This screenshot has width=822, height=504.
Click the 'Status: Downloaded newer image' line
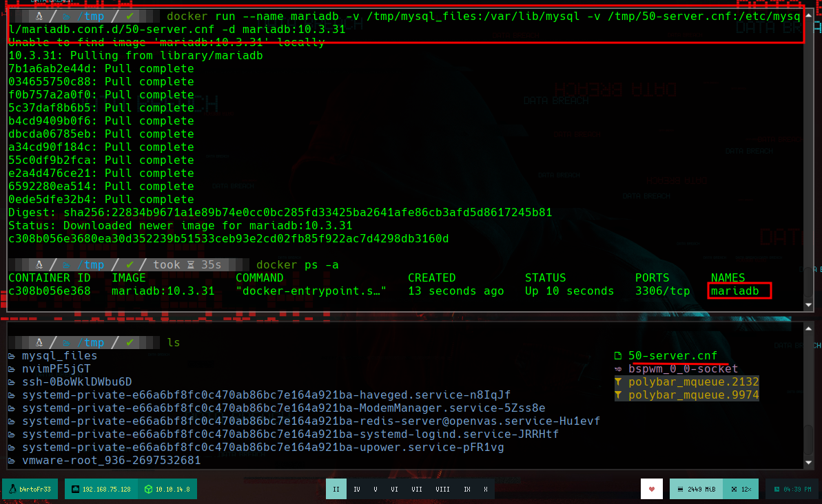click(181, 226)
